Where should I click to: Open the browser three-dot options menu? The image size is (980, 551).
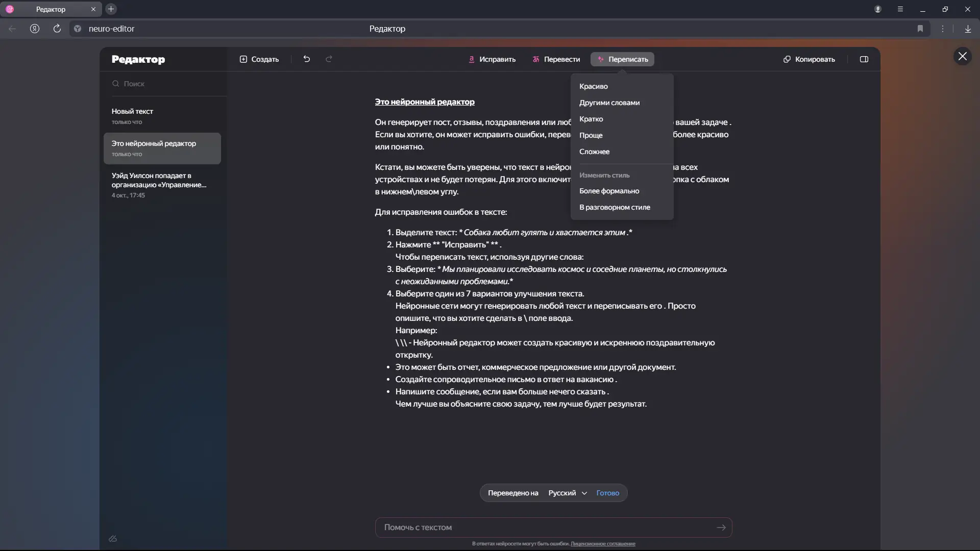pos(943,29)
